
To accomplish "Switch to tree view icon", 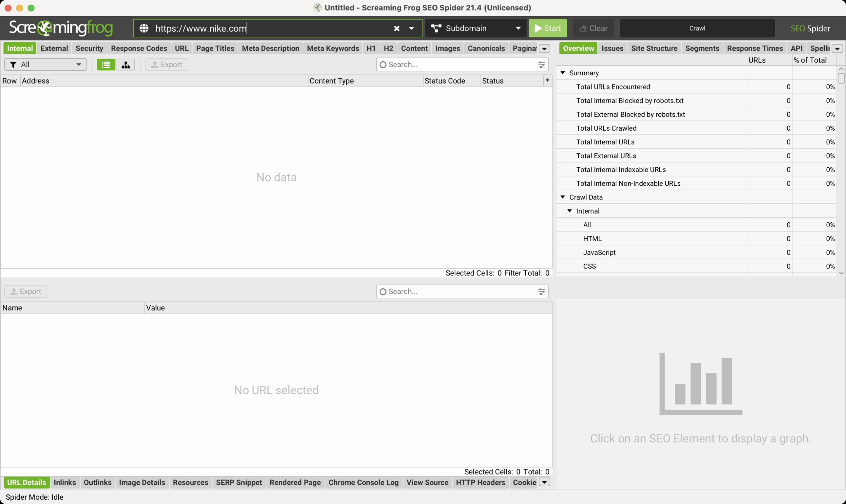I will click(126, 65).
